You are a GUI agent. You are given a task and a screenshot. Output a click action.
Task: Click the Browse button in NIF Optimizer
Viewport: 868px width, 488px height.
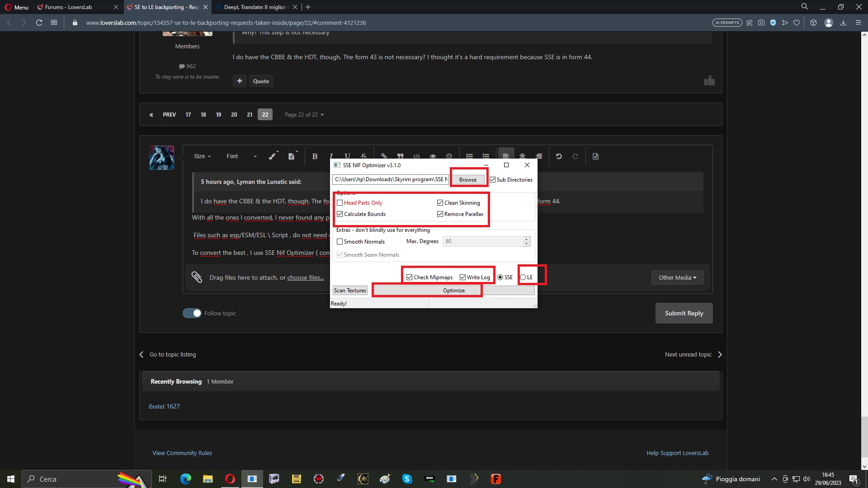(468, 180)
